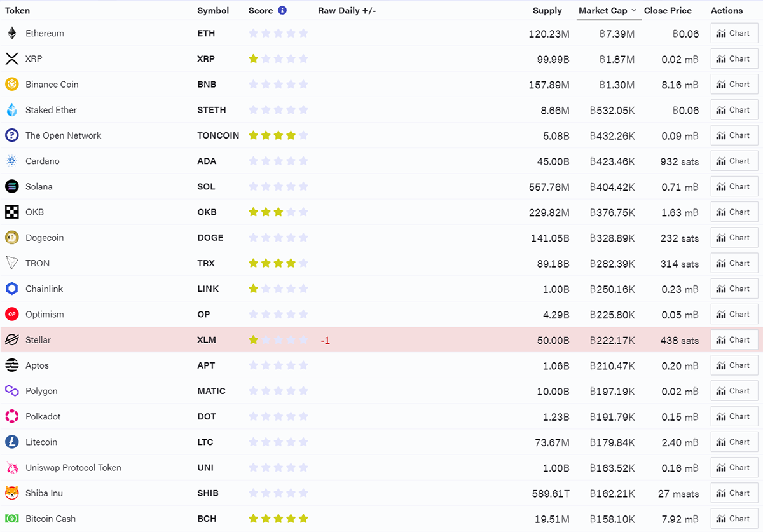Open the Chart for Ethereum
This screenshot has height=532, width=763.
point(734,33)
